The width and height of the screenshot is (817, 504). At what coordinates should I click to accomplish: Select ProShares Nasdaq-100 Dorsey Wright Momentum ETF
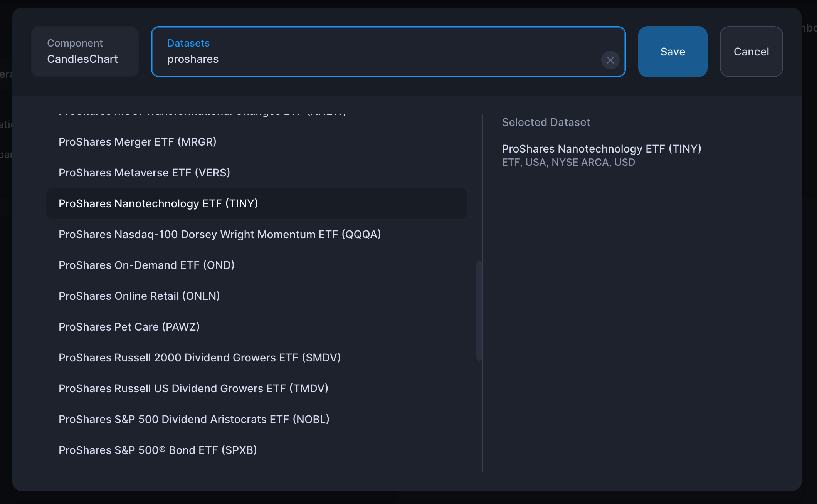[257, 234]
